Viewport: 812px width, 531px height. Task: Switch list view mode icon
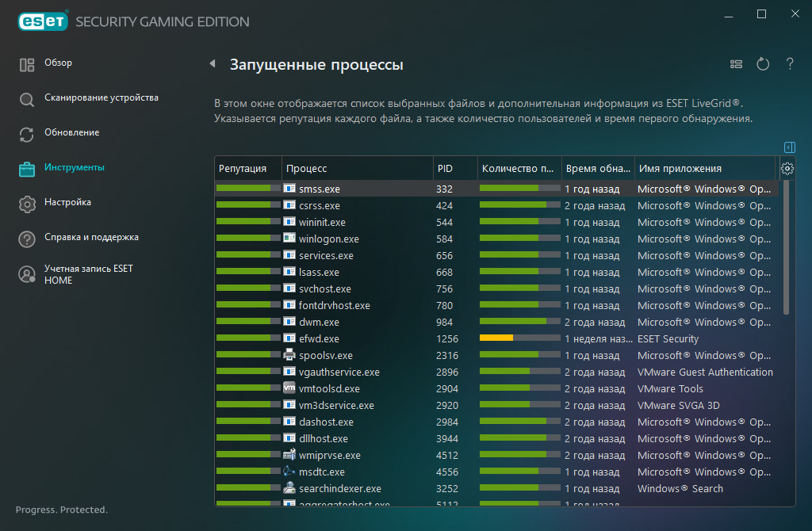pos(736,64)
